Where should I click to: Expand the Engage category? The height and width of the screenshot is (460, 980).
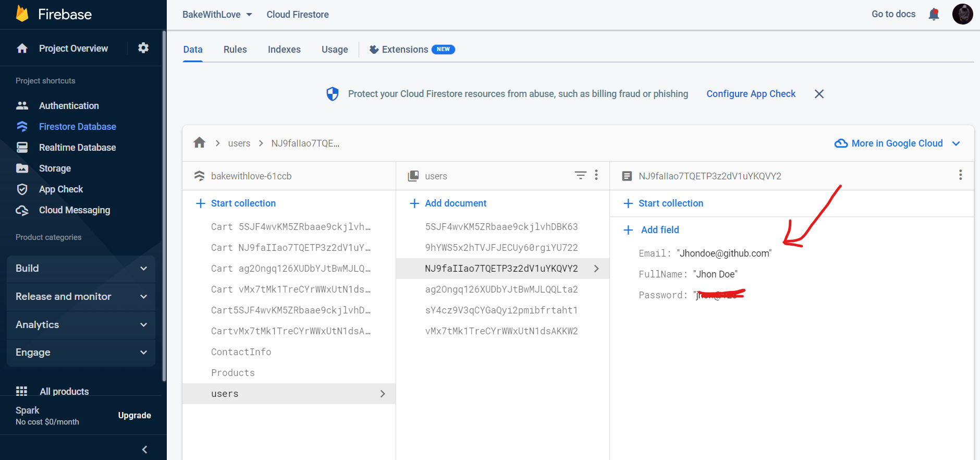81,353
